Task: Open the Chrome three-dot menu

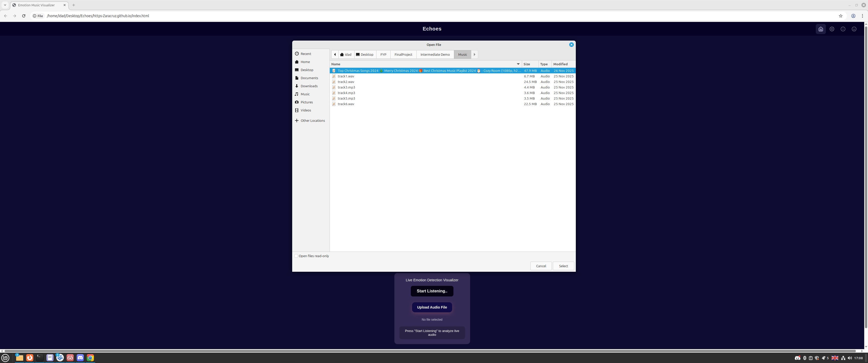Action: coord(862,15)
